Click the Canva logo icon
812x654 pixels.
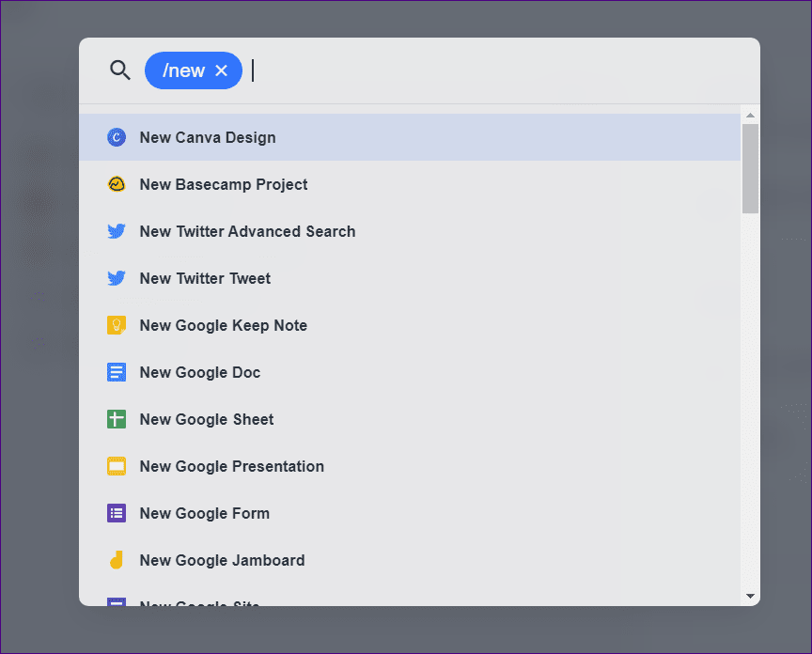117,137
